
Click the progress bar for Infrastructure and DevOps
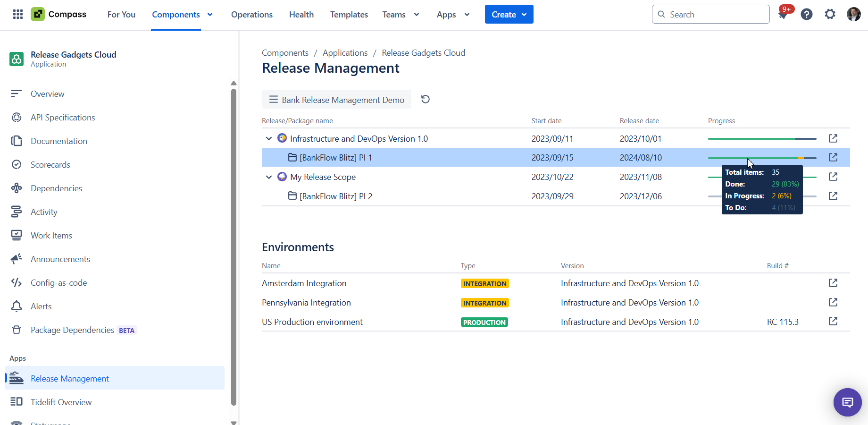(762, 139)
